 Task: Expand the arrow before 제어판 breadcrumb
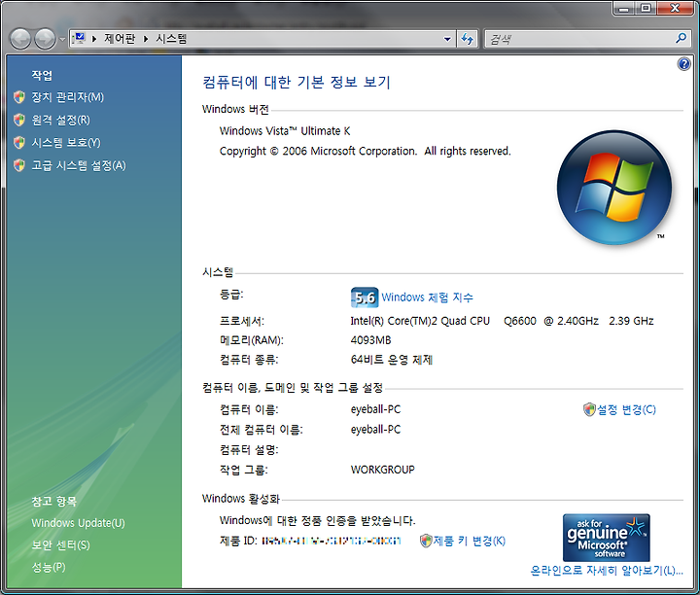94,39
